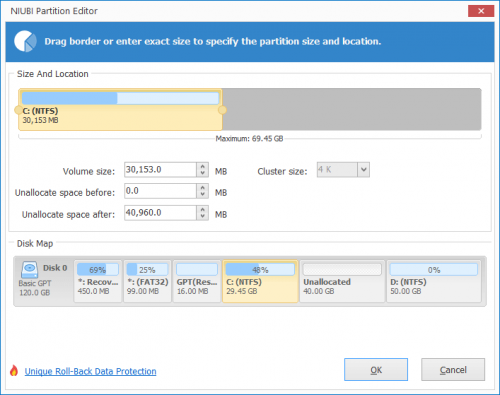500x395 pixels.
Task: Open the Cluster size dropdown arrow
Action: click(x=363, y=170)
